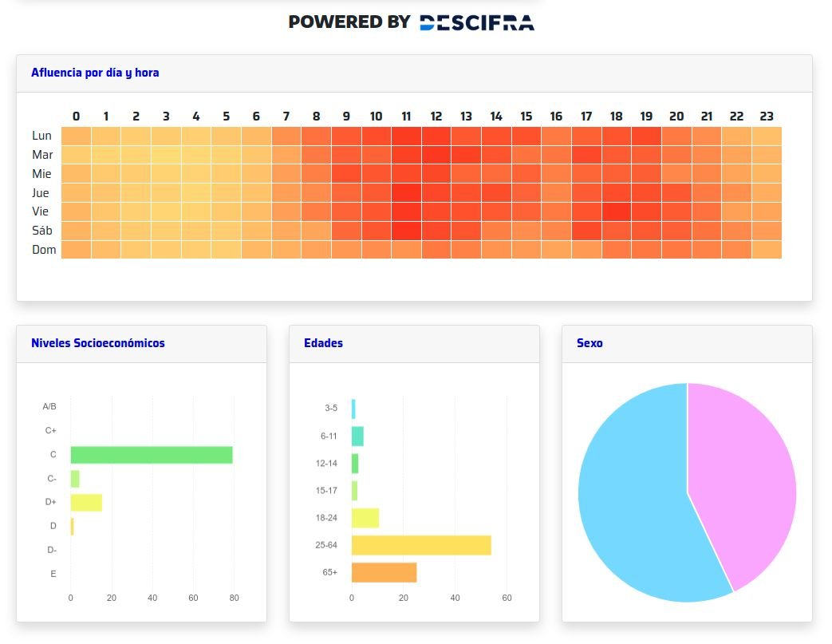
Task: Click the "12-14" age label
Action: 326,464
